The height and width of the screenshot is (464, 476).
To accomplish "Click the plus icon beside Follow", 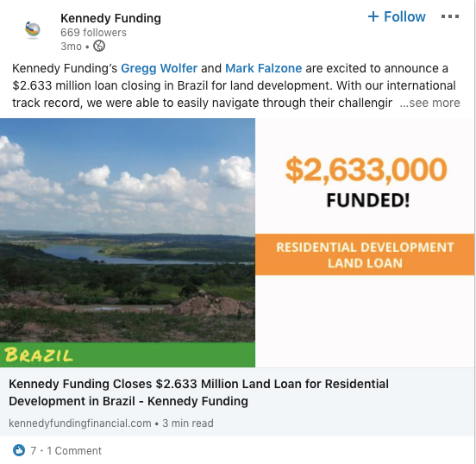I will pyautogui.click(x=373, y=16).
